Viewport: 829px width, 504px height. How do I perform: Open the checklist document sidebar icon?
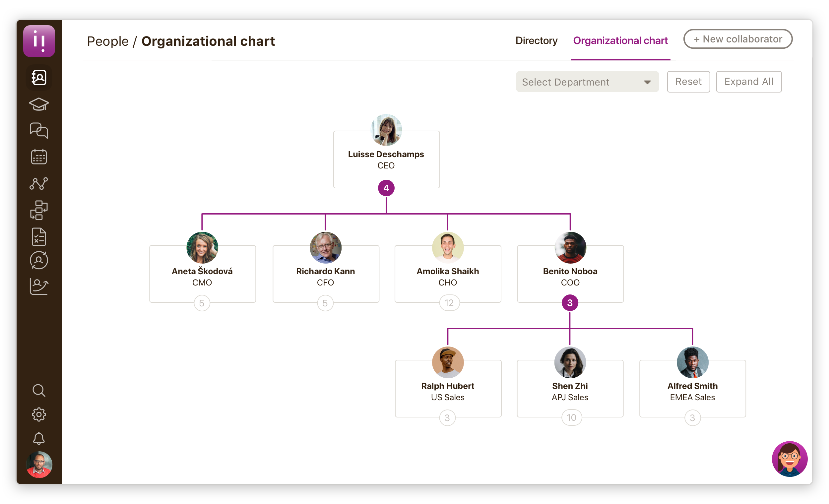coord(39,237)
